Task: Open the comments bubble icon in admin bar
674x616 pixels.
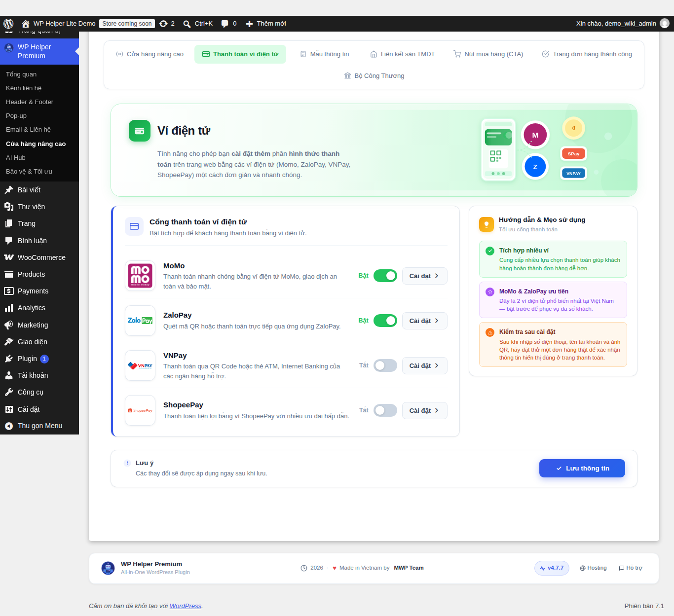Action: click(x=225, y=24)
